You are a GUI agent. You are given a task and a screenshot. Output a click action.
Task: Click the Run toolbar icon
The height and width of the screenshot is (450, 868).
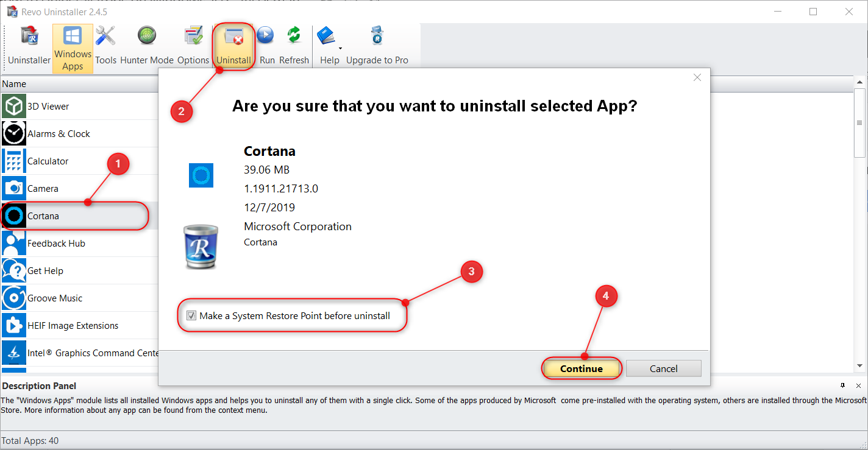(267, 46)
